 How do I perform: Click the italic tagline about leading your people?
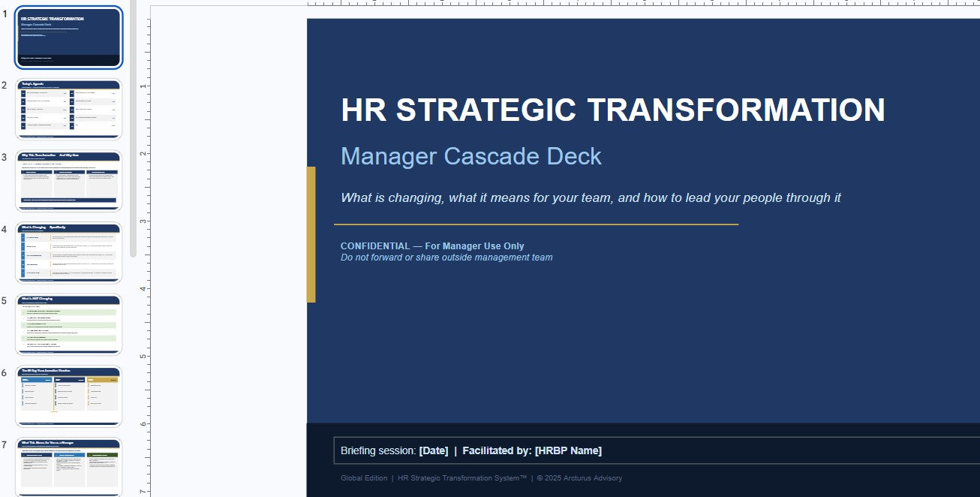[591, 197]
